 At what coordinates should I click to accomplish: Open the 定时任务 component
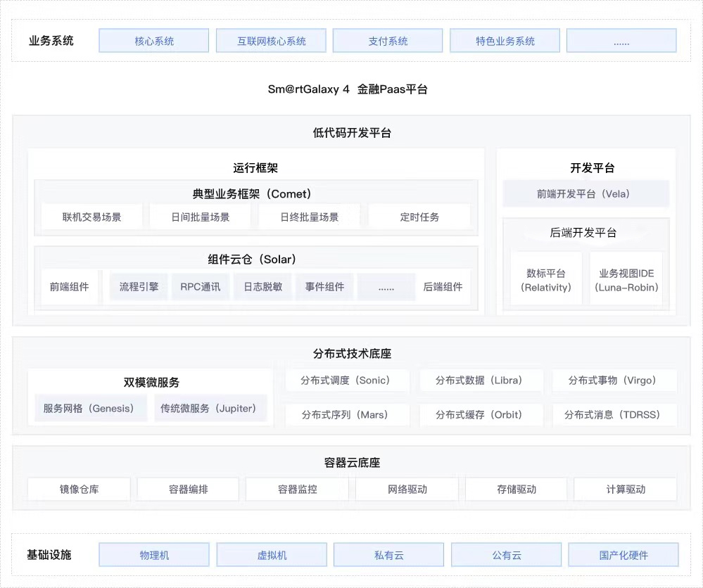click(x=420, y=216)
